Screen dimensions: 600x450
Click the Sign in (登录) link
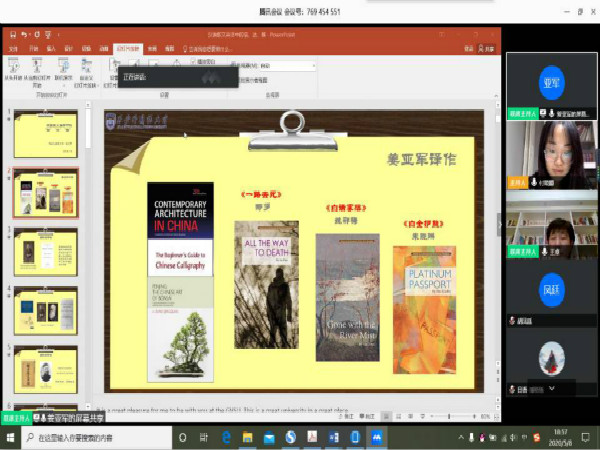(x=468, y=49)
